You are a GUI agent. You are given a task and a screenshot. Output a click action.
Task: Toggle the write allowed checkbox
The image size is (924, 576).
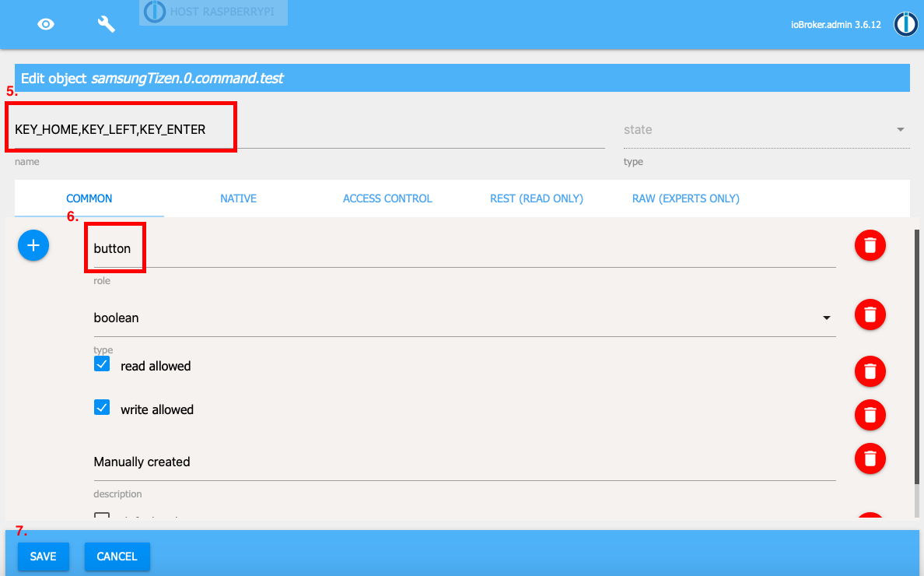(x=102, y=407)
